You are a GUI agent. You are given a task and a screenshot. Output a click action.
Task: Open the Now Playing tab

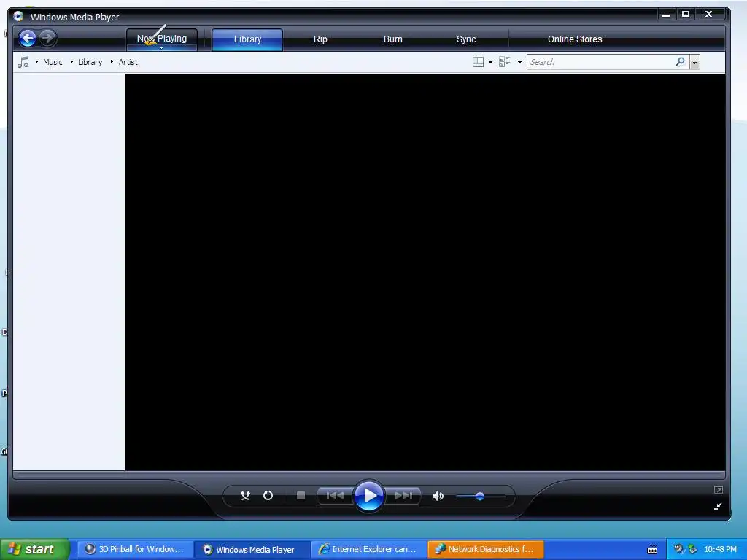162,39
